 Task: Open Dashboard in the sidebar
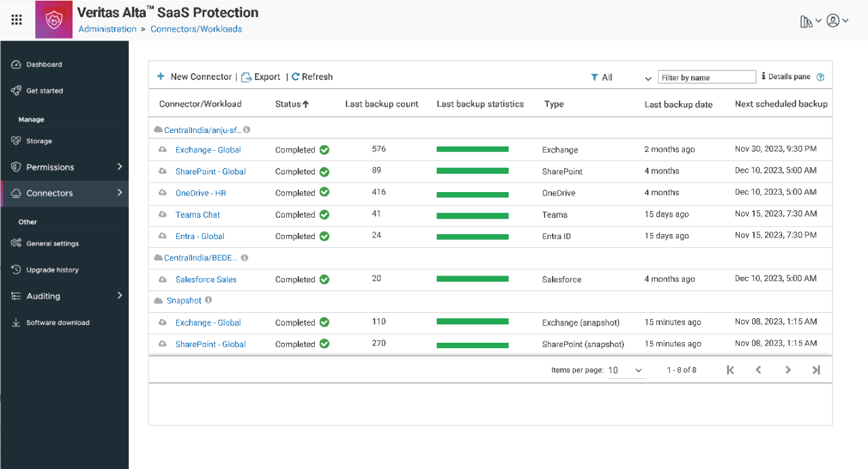click(x=44, y=64)
